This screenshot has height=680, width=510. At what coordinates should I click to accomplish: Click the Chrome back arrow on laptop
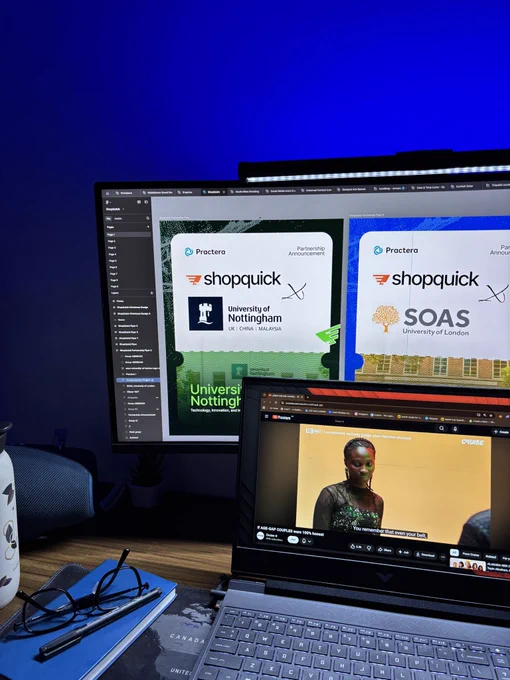click(x=264, y=402)
